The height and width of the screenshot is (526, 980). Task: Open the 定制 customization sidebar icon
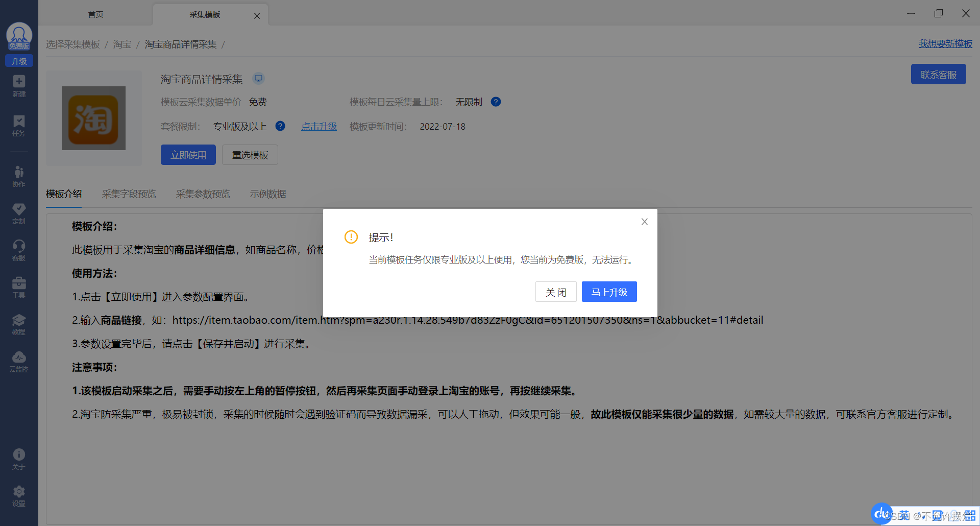tap(19, 213)
